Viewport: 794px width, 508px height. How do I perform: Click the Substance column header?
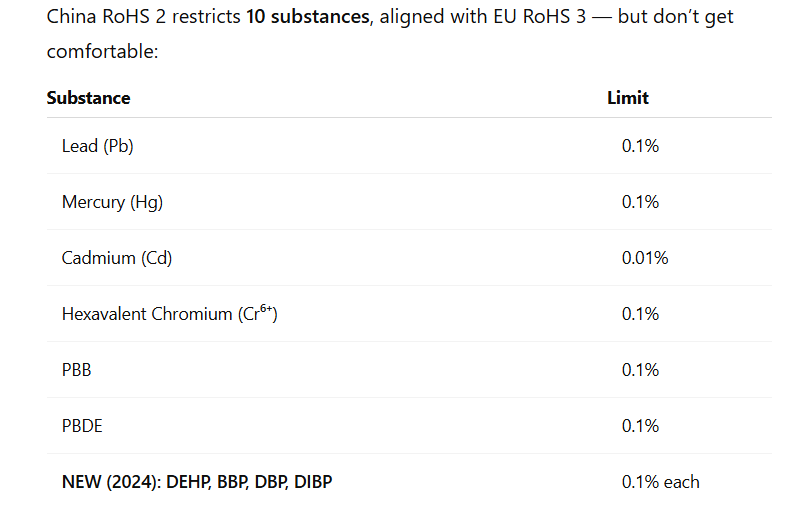pos(88,98)
